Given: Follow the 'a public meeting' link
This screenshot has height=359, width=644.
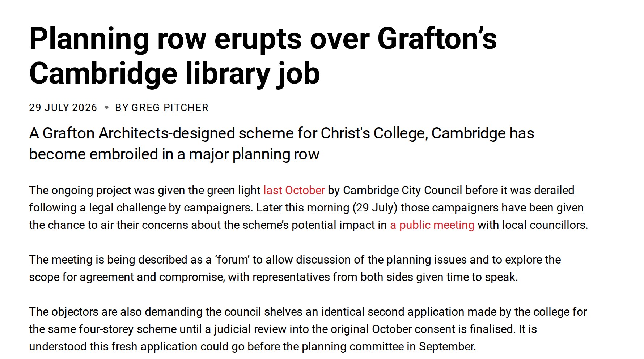Looking at the screenshot, I should click(x=432, y=225).
